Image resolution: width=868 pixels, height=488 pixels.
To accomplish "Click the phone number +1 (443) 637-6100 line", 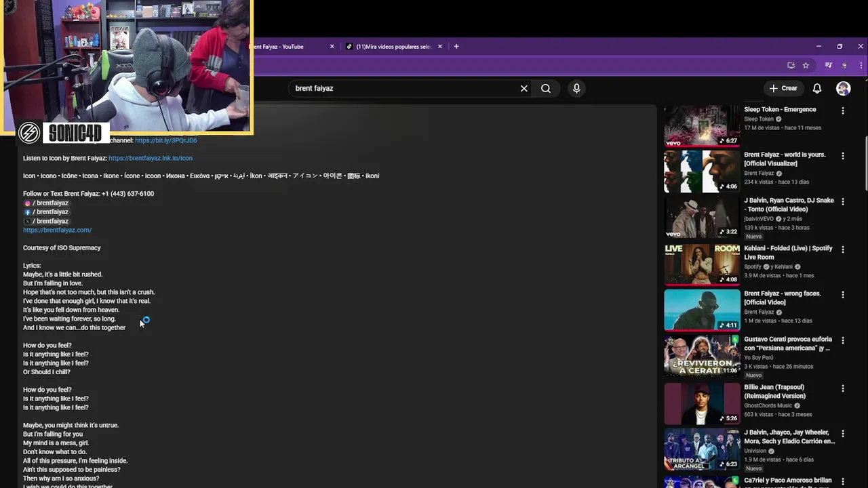I will [x=88, y=193].
